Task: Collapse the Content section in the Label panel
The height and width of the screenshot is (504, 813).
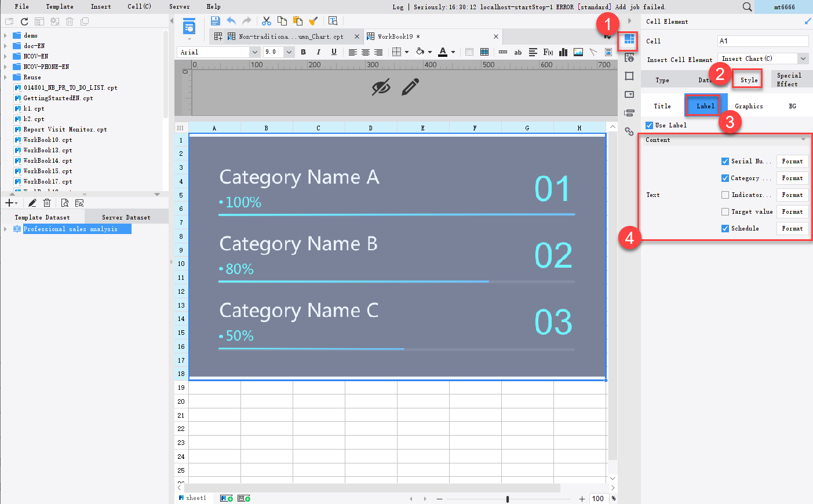Action: pyautogui.click(x=803, y=139)
